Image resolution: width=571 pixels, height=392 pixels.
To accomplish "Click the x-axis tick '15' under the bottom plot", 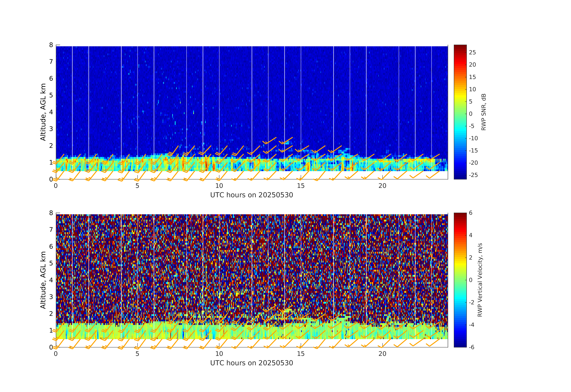I will 301,354.
